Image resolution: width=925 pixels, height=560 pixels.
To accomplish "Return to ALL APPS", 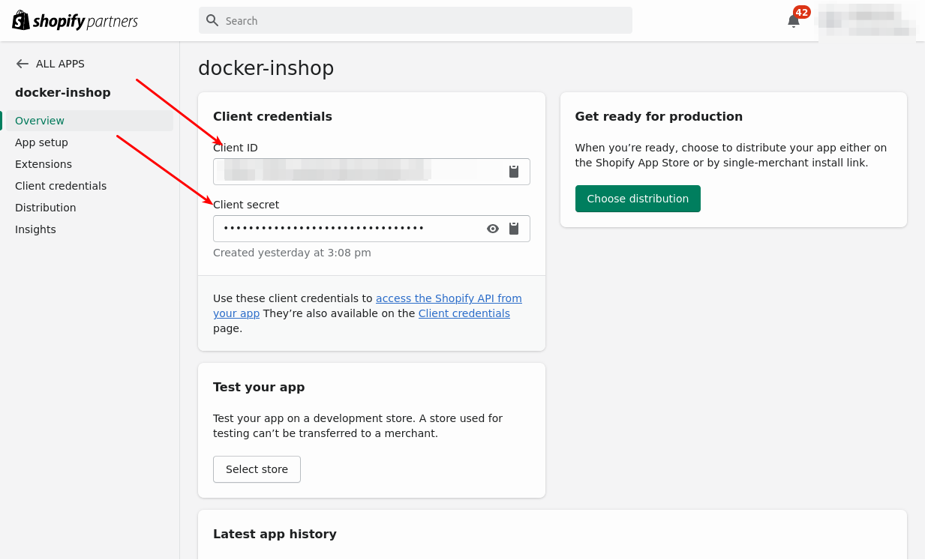I will (x=60, y=64).
